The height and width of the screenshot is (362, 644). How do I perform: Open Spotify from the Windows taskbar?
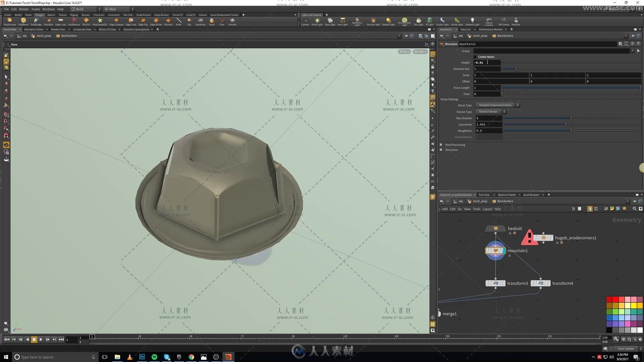point(154,357)
